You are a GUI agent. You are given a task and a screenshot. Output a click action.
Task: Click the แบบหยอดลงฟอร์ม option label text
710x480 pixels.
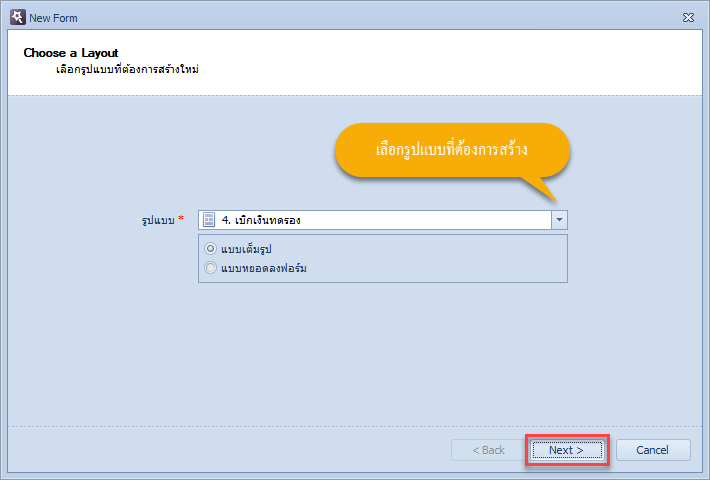pos(264,268)
